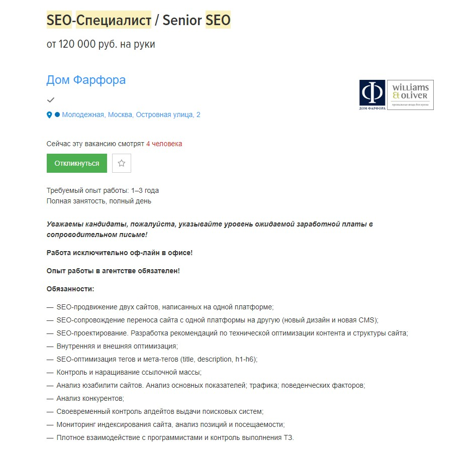This screenshot has width=476, height=449.
Task: Click the vacancy title Senior SEO
Action: coord(197,20)
